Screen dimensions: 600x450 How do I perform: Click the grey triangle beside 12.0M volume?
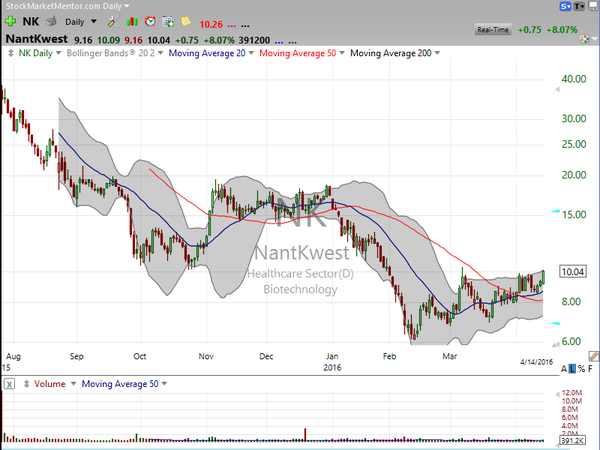[x=557, y=395]
